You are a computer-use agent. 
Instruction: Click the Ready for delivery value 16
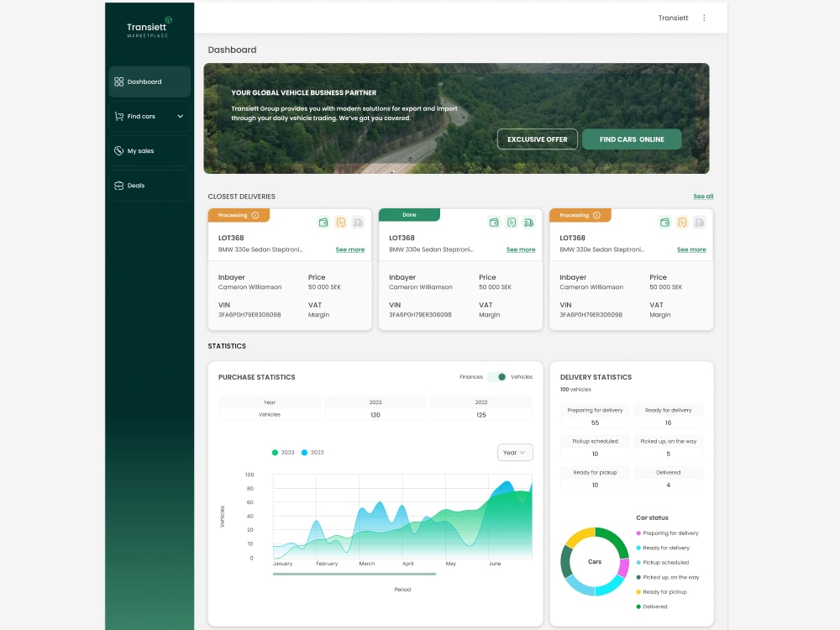click(668, 423)
